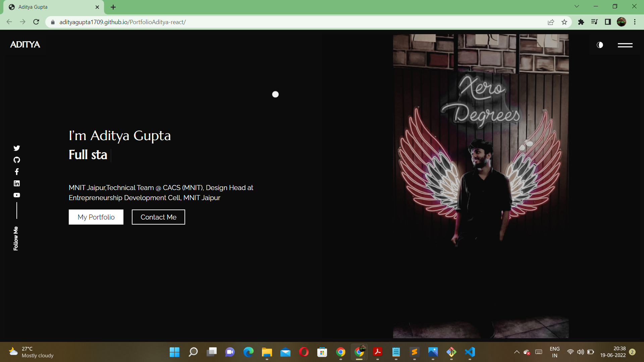Open the GitHub profile icon
644x362 pixels.
pos(17,160)
